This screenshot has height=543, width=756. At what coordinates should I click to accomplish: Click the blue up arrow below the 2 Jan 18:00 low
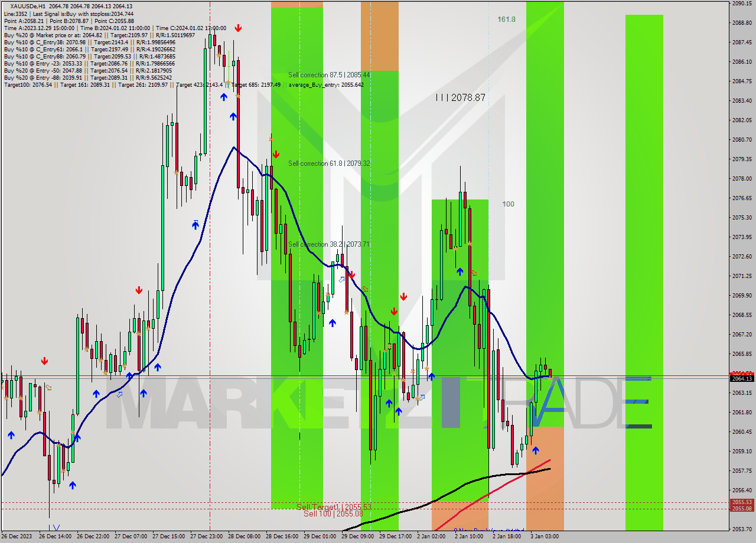[x=535, y=450]
